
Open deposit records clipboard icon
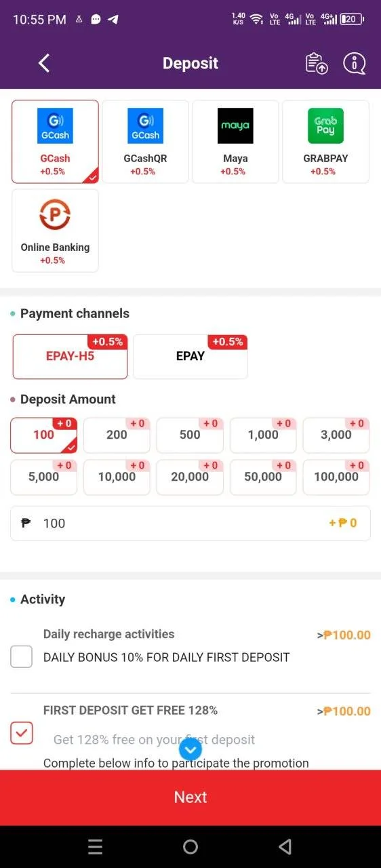[317, 63]
